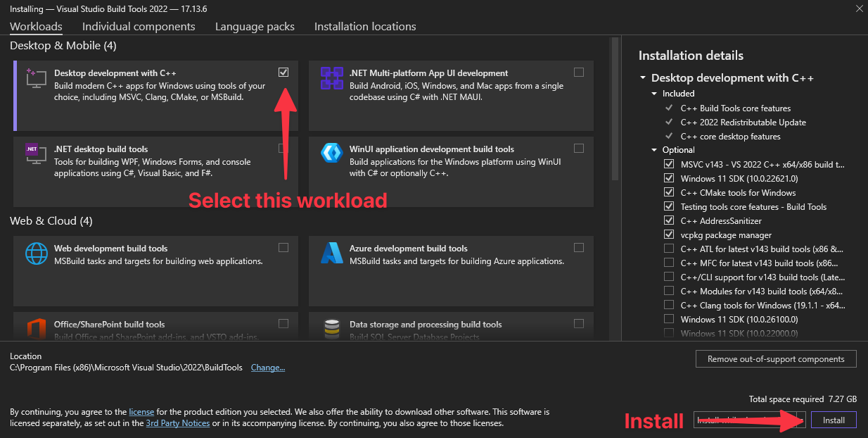
Task: Open the Install while downloading dropdown
Action: click(x=800, y=420)
